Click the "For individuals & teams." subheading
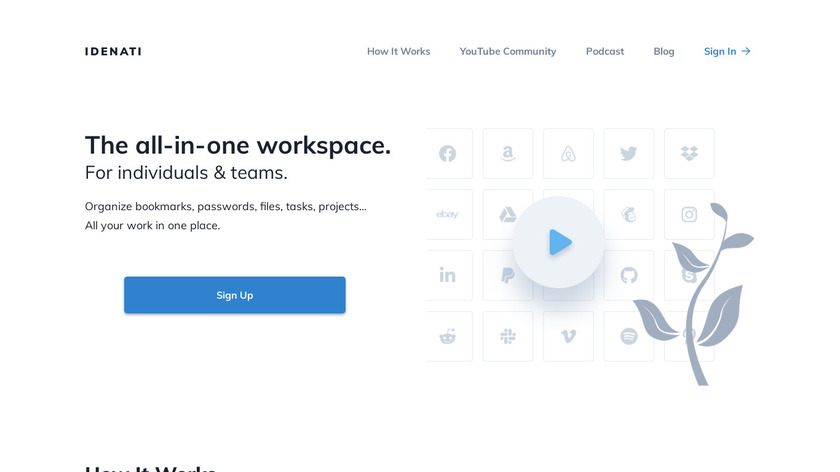 coord(186,173)
